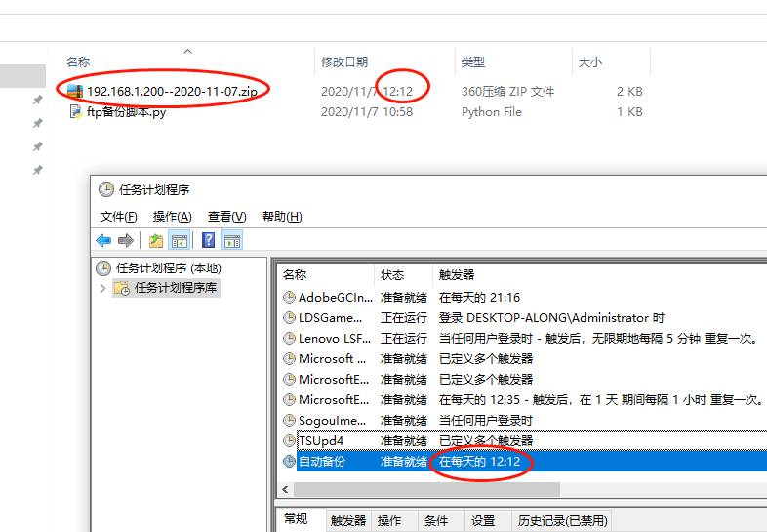Click the trigger text 在每天的 12:12
The height and width of the screenshot is (532, 767).
(x=479, y=462)
